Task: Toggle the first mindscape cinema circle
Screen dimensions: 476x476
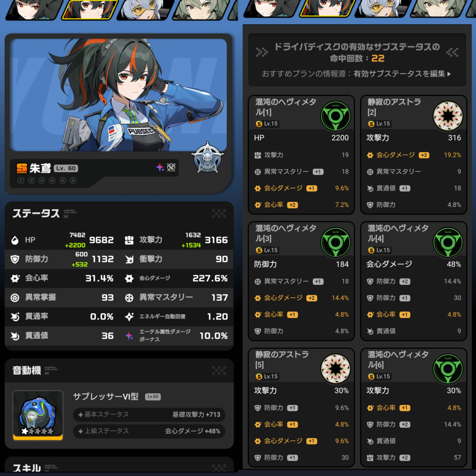Action: coord(21,181)
